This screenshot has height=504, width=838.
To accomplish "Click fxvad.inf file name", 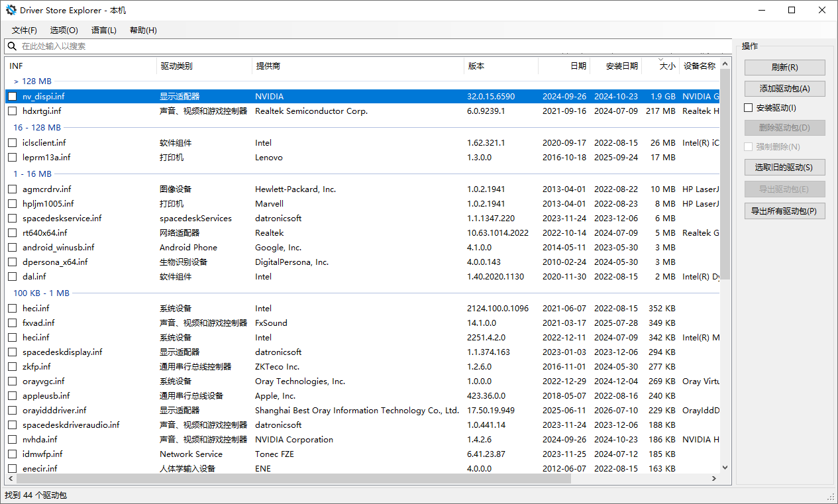I will [38, 323].
